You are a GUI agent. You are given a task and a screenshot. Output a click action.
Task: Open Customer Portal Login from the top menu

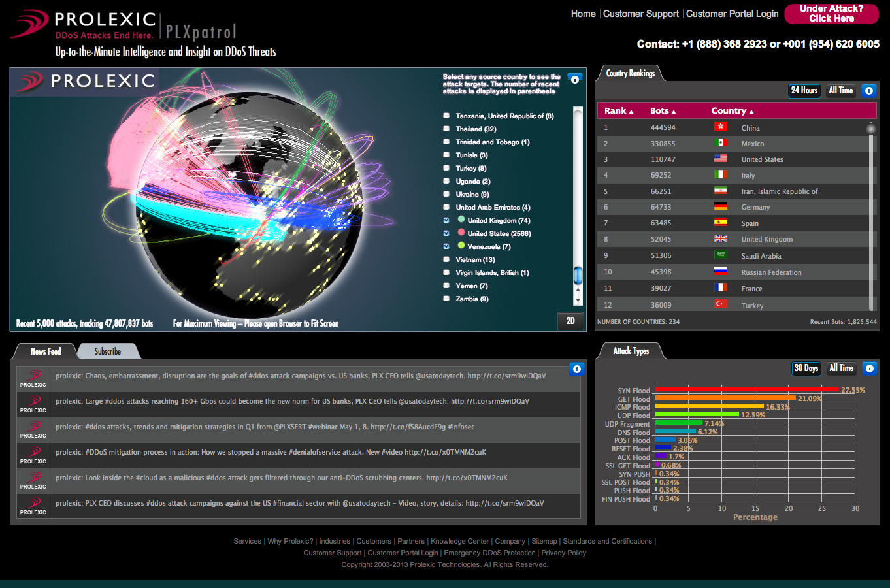point(732,13)
